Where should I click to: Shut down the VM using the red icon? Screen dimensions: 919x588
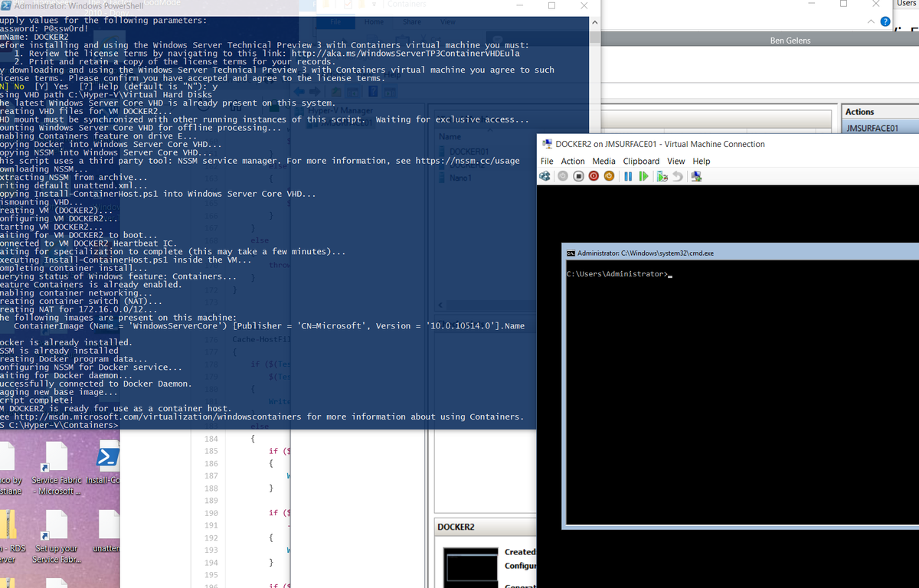(594, 176)
